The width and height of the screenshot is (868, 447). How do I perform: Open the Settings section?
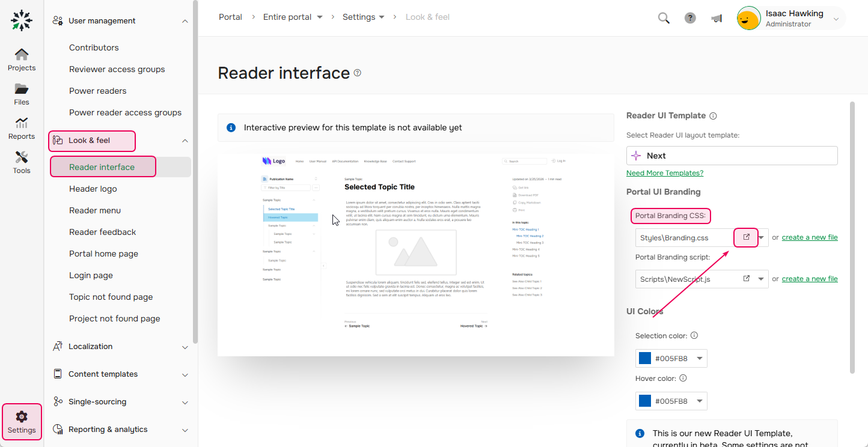click(22, 422)
